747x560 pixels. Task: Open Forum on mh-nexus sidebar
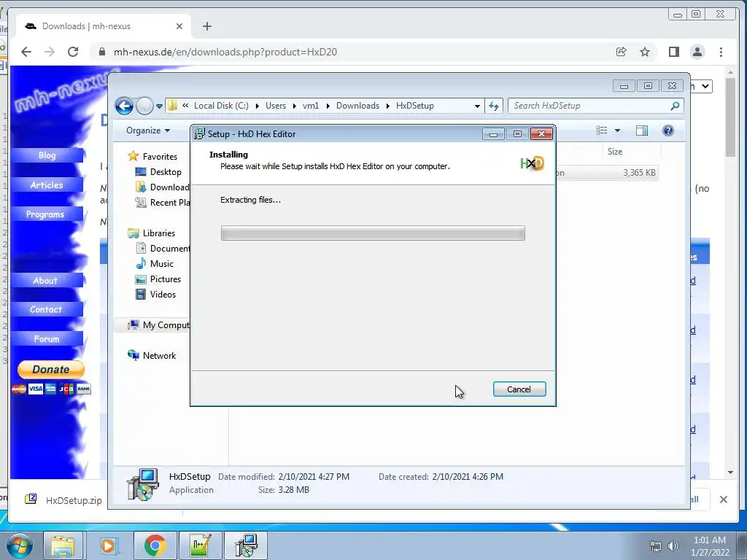[x=47, y=339]
